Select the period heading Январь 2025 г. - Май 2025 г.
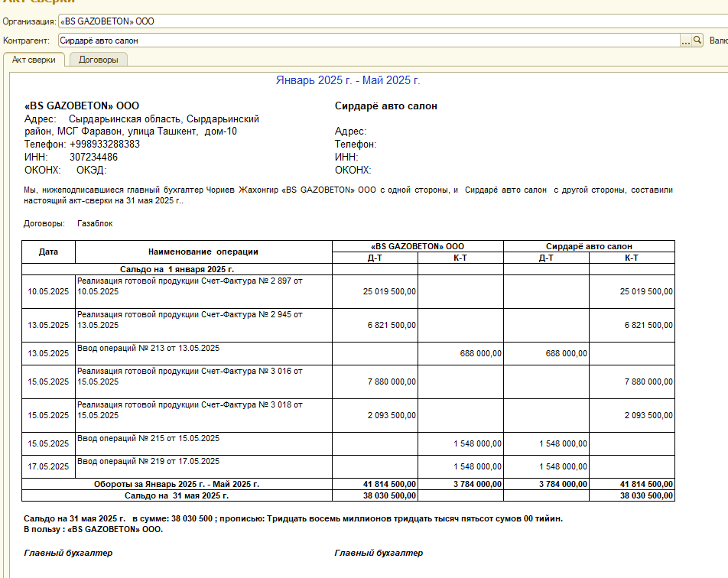The width and height of the screenshot is (728, 578). [x=348, y=80]
